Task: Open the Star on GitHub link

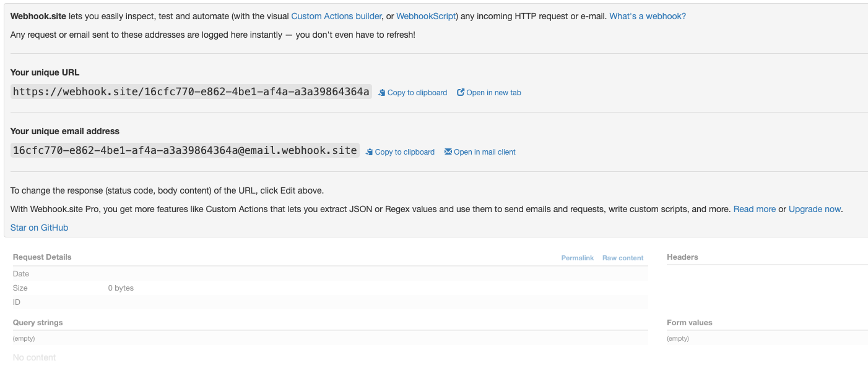Action: (x=39, y=228)
